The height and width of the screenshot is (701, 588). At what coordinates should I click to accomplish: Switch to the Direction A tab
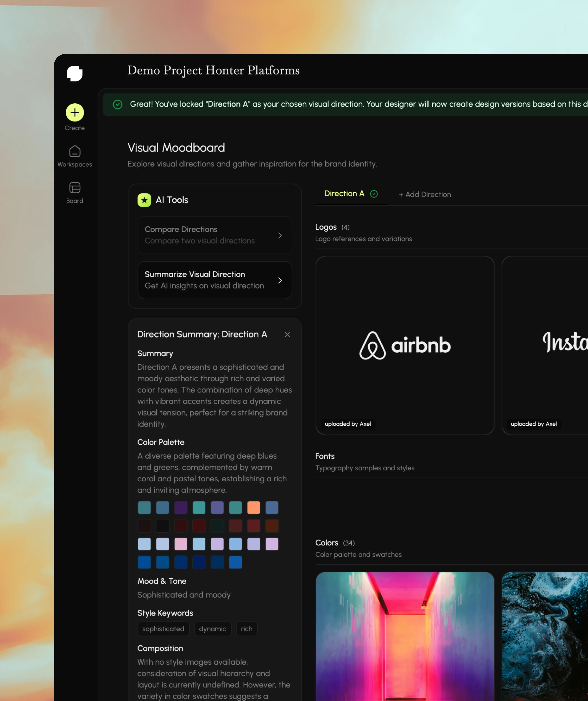pos(344,194)
